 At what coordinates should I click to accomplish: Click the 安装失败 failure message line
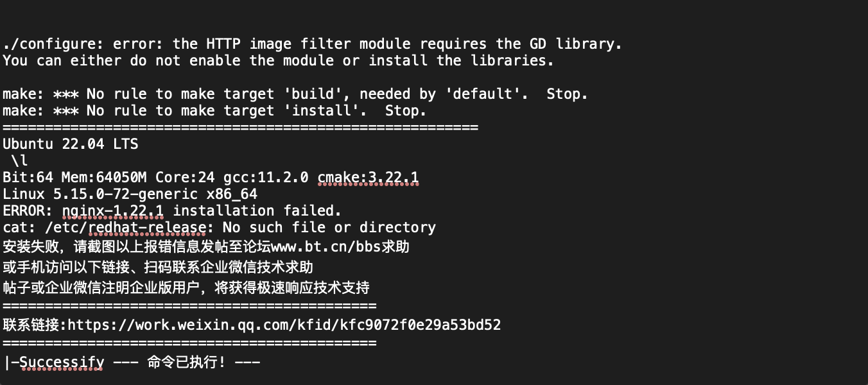[206, 246]
